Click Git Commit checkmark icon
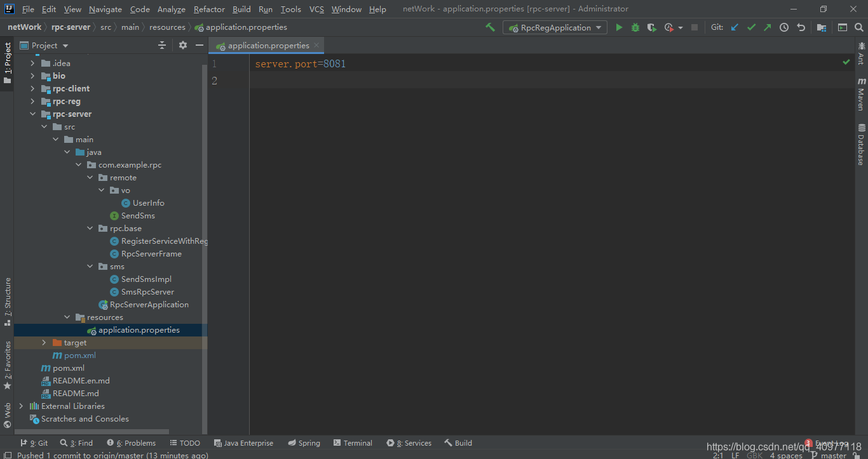The width and height of the screenshot is (868, 459). [752, 27]
